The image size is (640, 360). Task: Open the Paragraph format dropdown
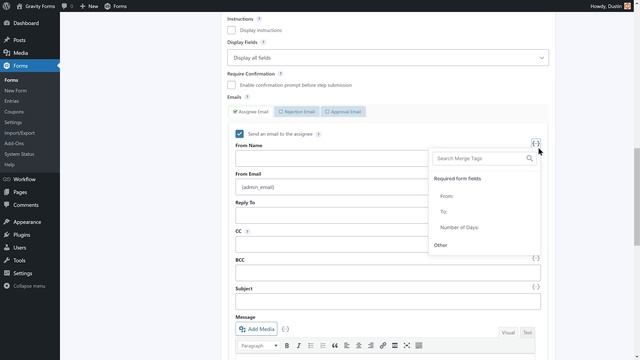coord(259,346)
